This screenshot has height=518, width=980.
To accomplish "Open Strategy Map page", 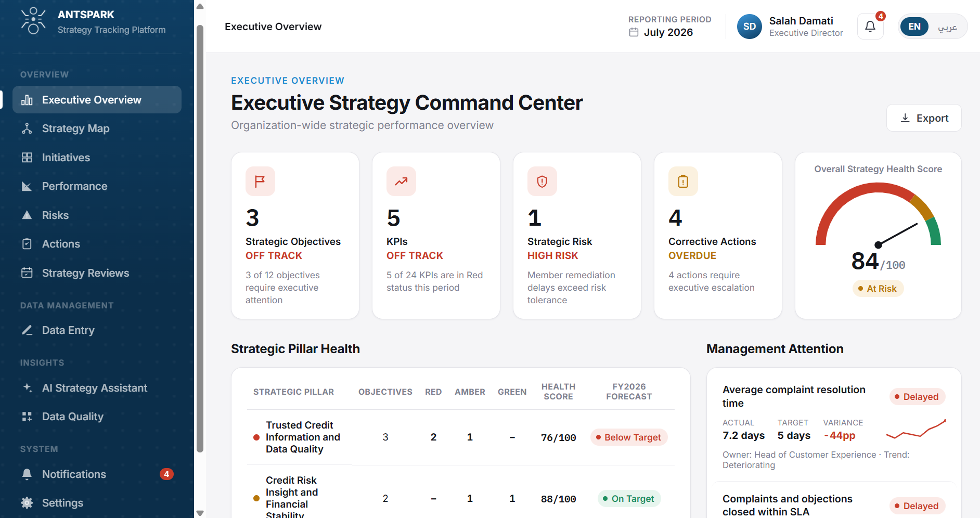I will 97,128.
